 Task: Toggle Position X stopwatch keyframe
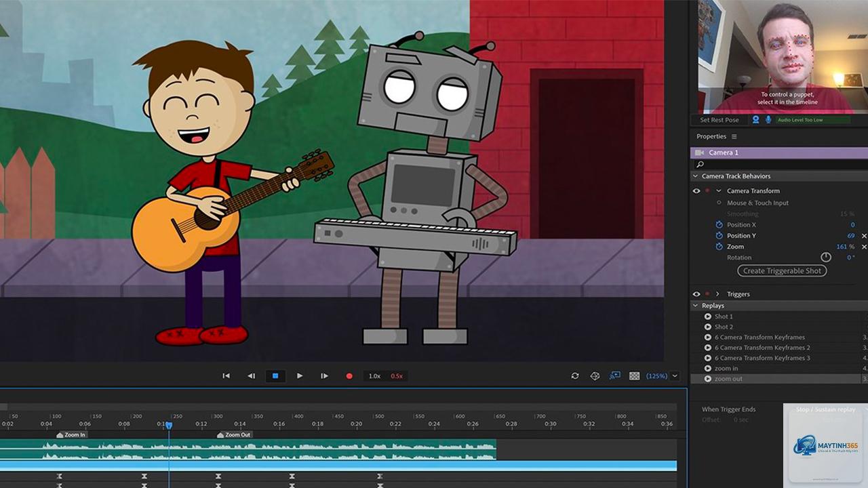point(719,224)
